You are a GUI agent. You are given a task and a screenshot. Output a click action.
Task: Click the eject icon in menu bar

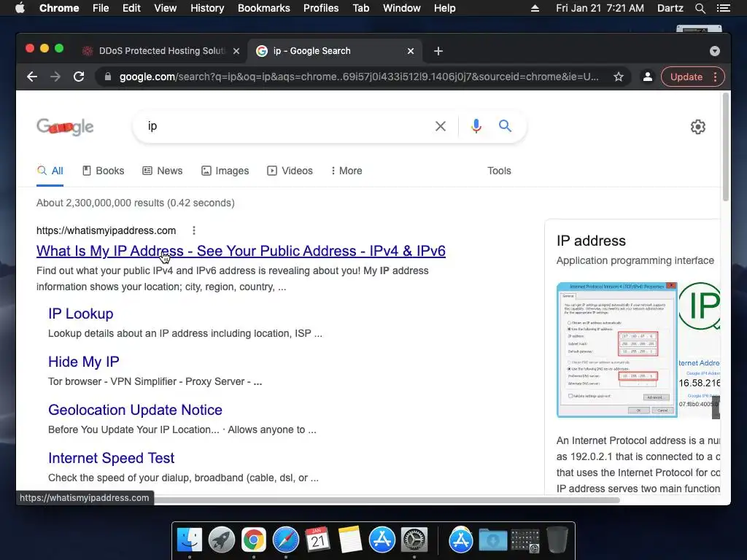point(535,8)
